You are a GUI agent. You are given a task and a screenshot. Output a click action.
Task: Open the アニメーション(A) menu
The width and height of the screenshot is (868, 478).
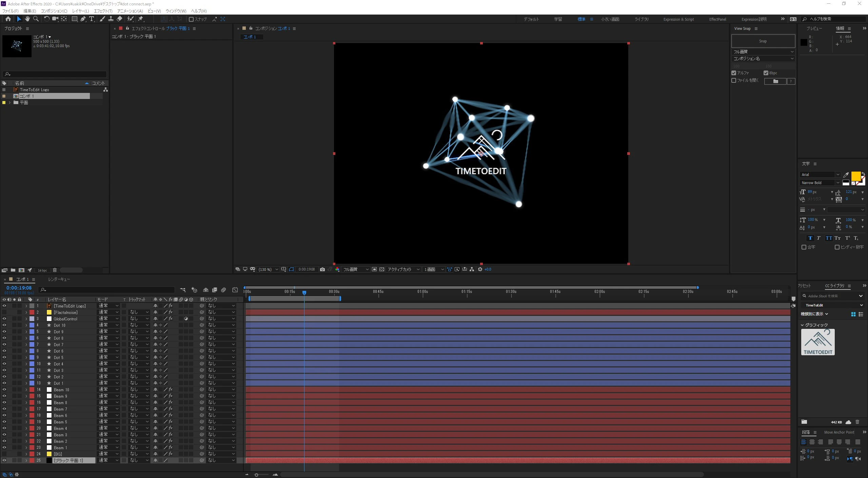(130, 11)
